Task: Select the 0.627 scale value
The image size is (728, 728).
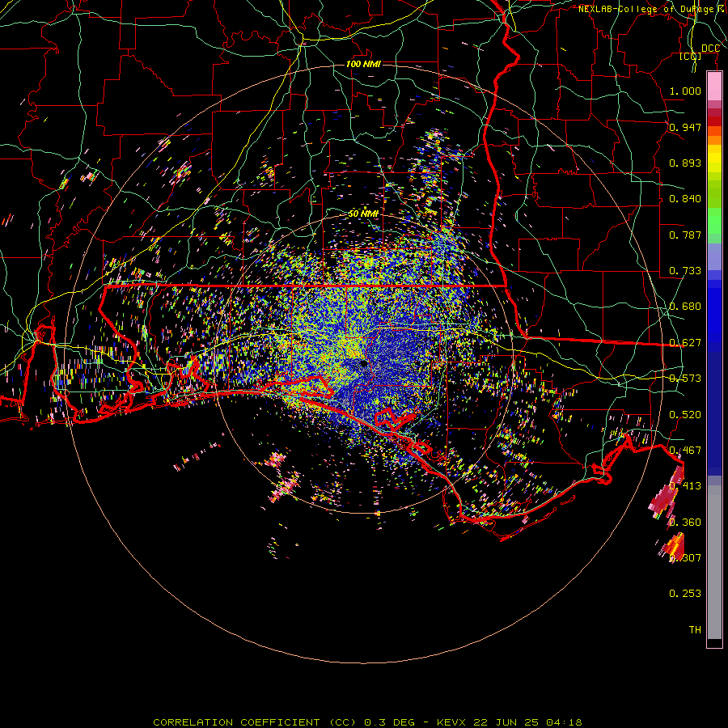Action: pos(685,343)
